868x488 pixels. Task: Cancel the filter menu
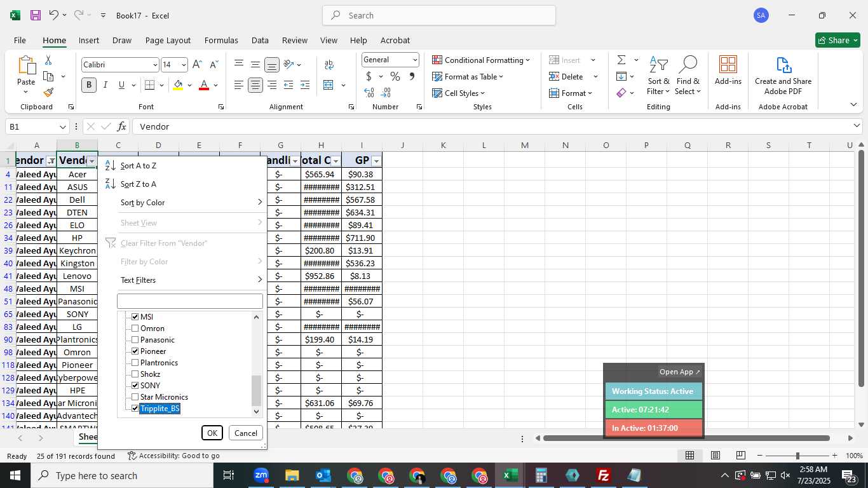click(x=246, y=433)
